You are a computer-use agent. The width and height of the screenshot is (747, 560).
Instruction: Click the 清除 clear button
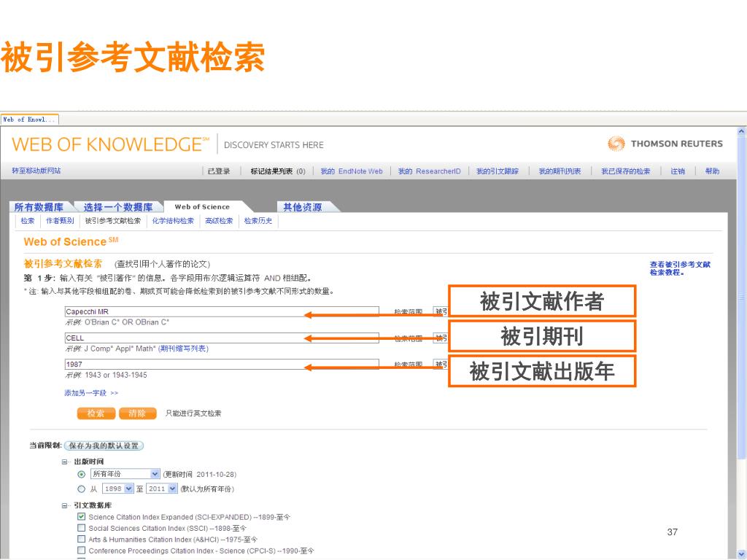coord(138,413)
